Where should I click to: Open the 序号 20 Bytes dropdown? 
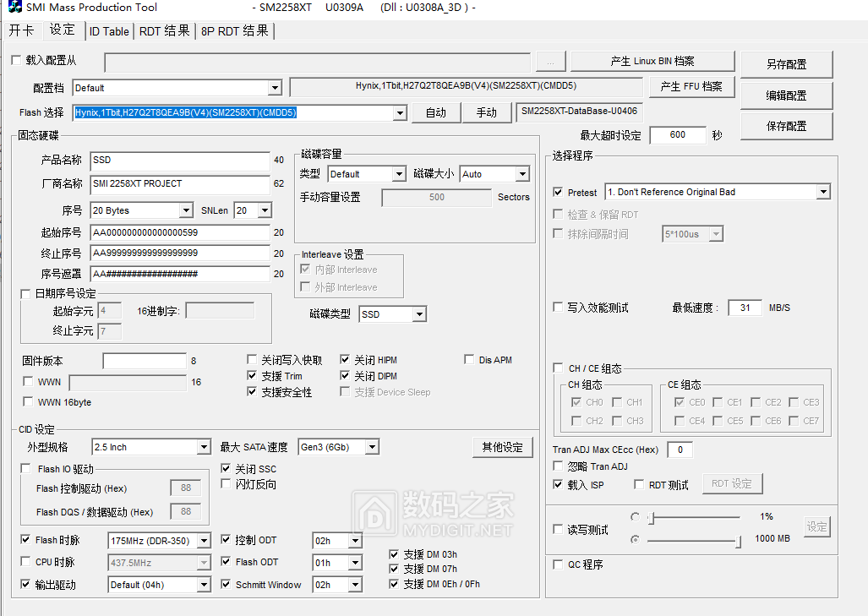[186, 211]
